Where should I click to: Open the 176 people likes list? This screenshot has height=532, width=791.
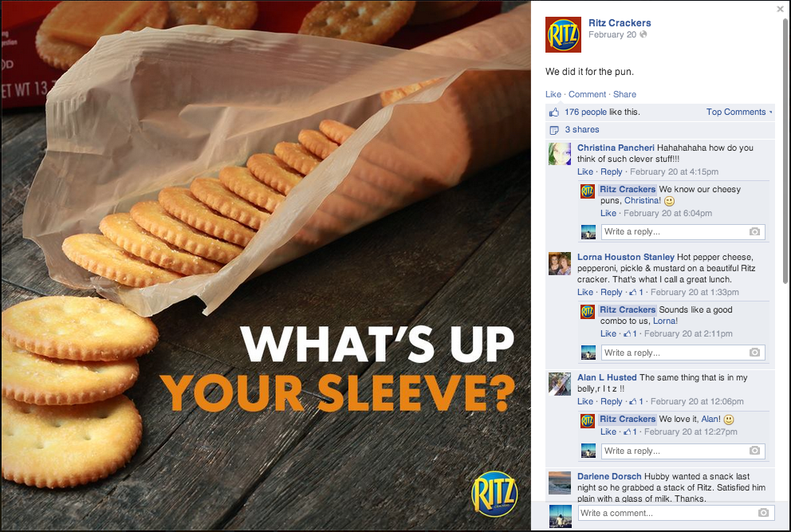pyautogui.click(x=585, y=112)
